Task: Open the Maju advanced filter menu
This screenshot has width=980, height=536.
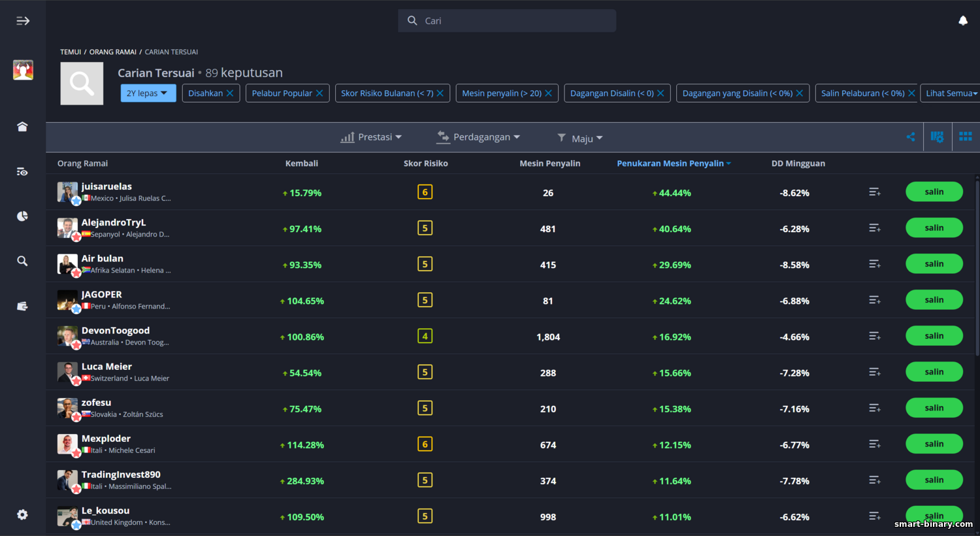Action: [x=580, y=138]
